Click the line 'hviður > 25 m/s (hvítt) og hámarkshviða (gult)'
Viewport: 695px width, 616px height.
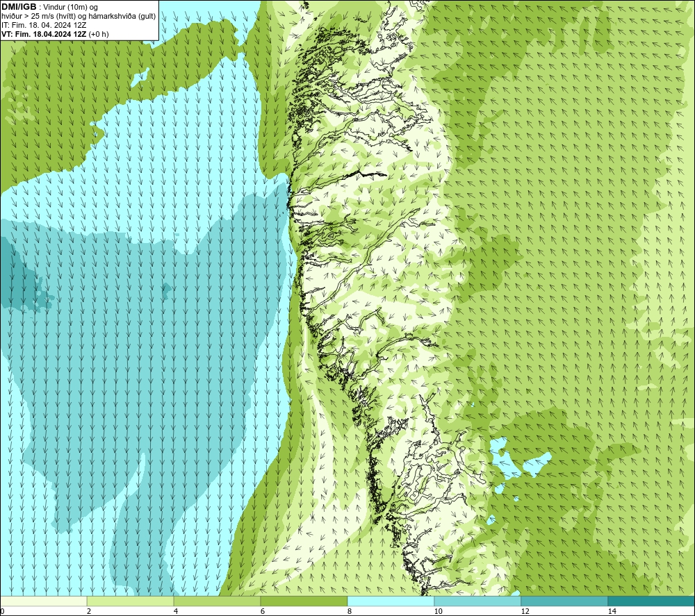(79, 16)
